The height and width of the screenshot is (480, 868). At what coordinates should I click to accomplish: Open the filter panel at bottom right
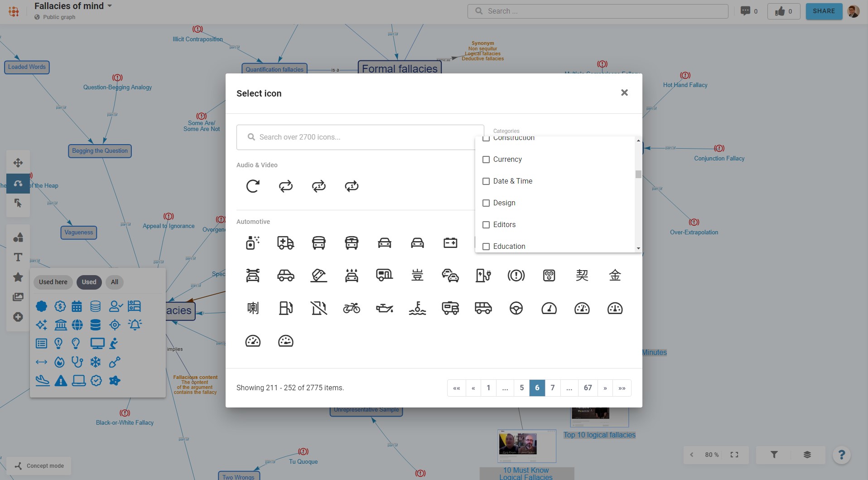(x=775, y=455)
